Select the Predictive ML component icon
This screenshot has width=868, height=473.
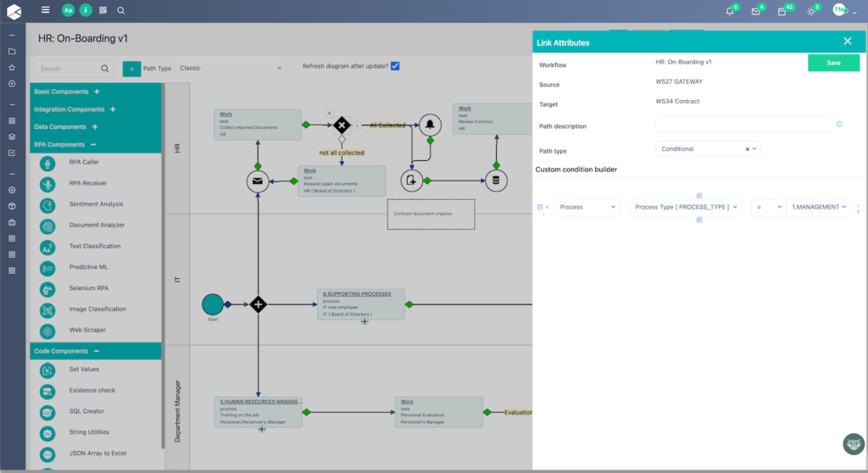[x=47, y=269]
